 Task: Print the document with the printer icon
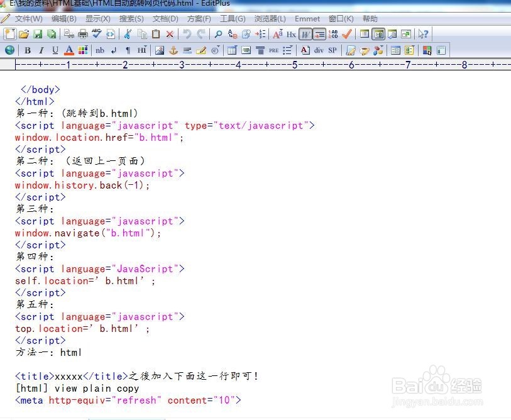pos(83,34)
